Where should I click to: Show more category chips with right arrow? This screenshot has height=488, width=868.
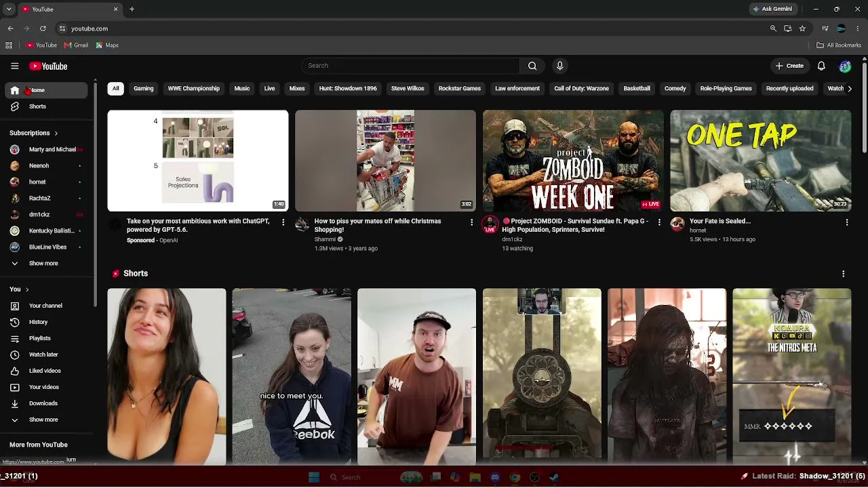coord(849,88)
